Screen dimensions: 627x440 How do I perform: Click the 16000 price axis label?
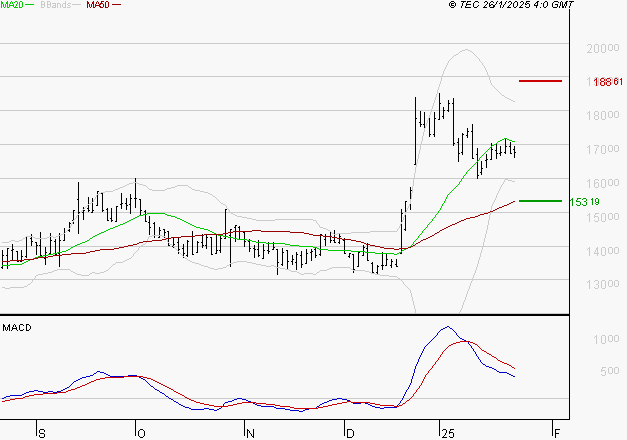point(603,184)
